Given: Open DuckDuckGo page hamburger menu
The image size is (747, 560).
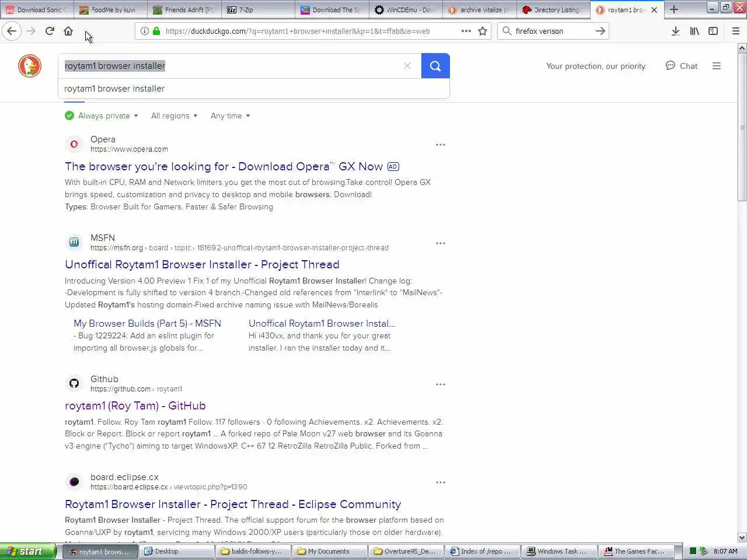Looking at the screenshot, I should [717, 66].
